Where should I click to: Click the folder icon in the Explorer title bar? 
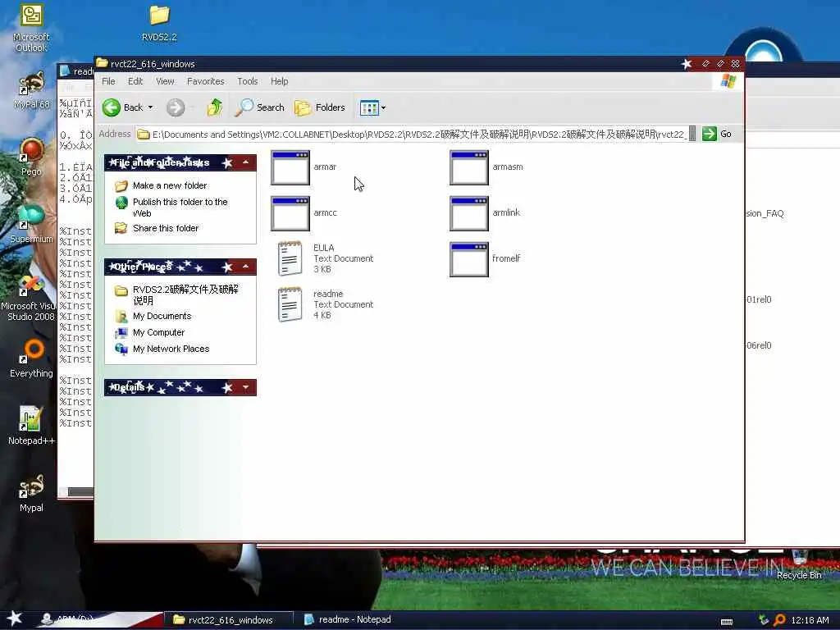point(102,63)
